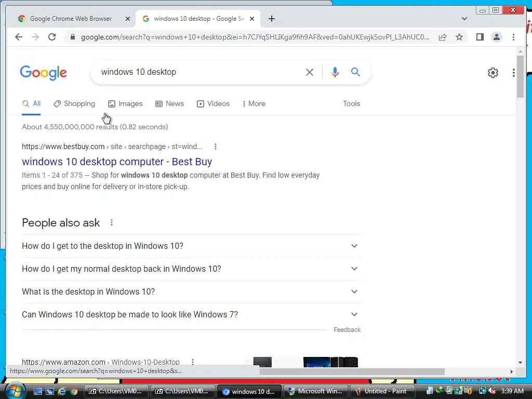Click the address bar URL
Viewport: 532px width, 399px height.
pos(255,37)
